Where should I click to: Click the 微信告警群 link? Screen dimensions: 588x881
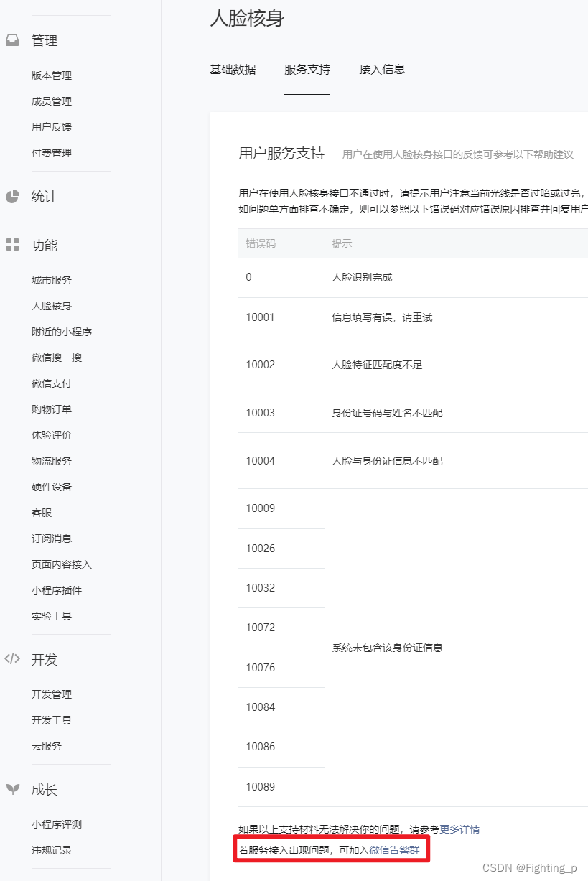click(394, 850)
